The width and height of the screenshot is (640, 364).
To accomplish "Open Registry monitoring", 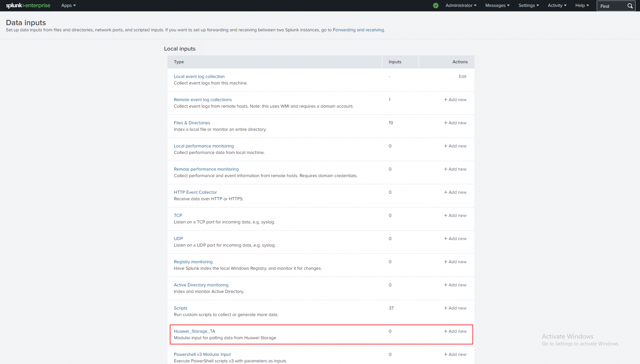I will 193,262.
